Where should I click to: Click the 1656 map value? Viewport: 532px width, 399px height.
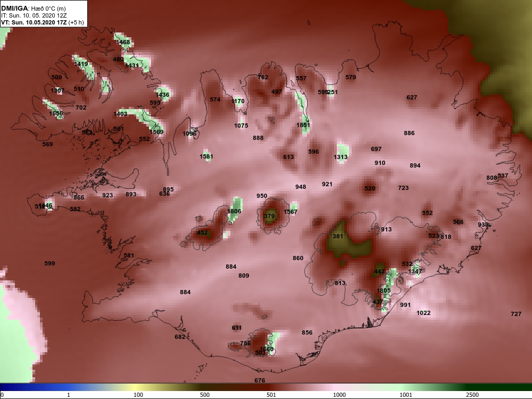(x=56, y=113)
